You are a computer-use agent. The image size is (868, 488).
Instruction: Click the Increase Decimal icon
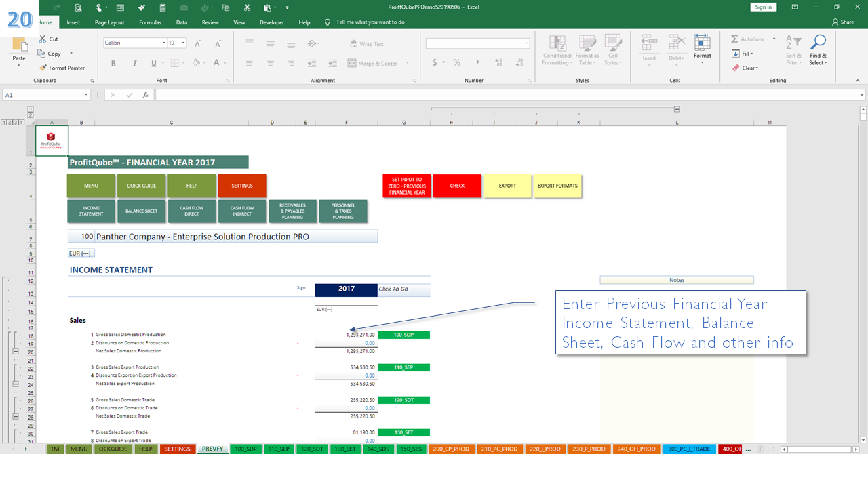(498, 62)
